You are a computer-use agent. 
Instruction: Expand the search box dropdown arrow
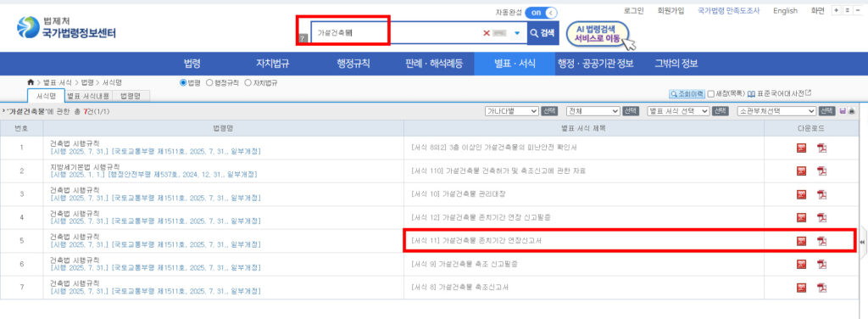point(517,33)
